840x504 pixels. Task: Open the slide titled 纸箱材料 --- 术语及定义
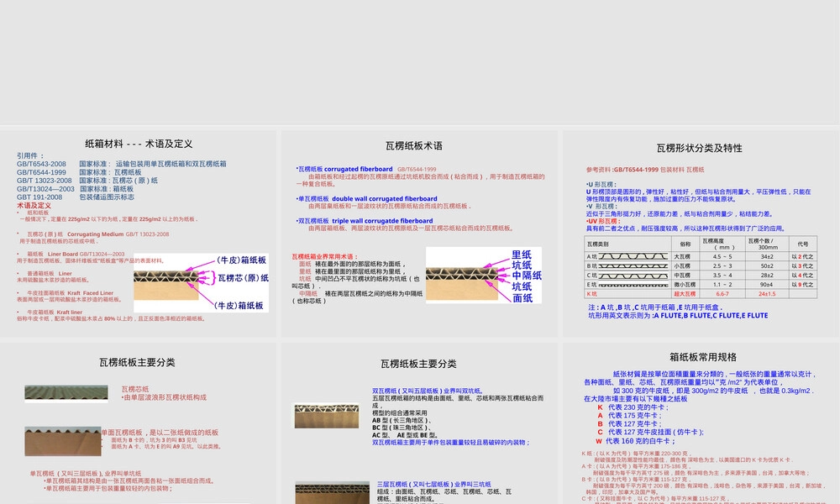pyautogui.click(x=139, y=234)
